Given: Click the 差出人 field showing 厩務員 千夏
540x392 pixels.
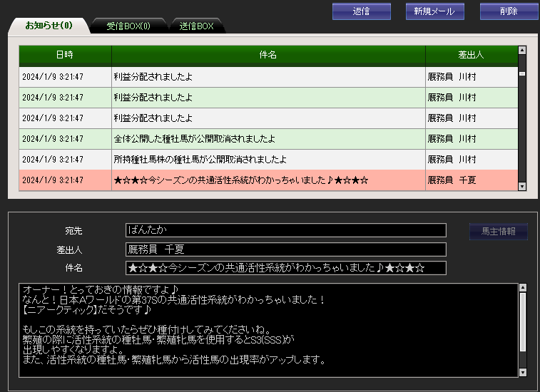Looking at the screenshot, I should click(x=286, y=249).
